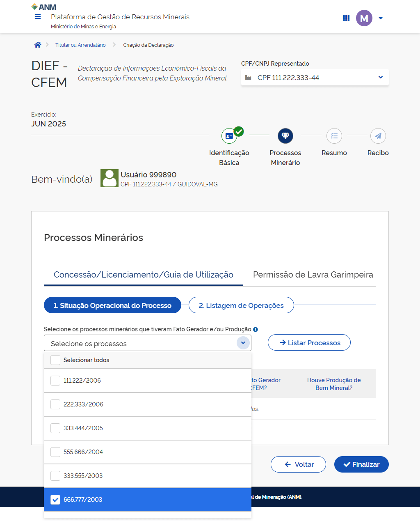Click the purple M user avatar

click(364, 18)
